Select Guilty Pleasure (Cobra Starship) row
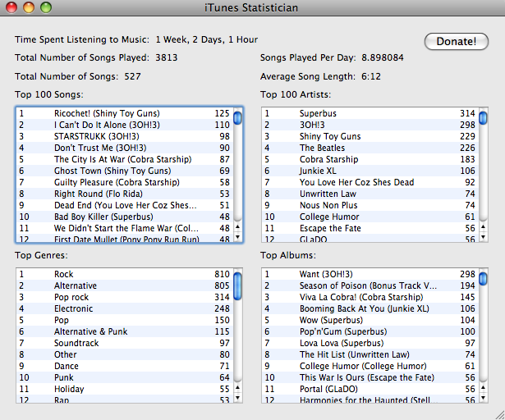This screenshot has height=420, width=505. pos(125,182)
